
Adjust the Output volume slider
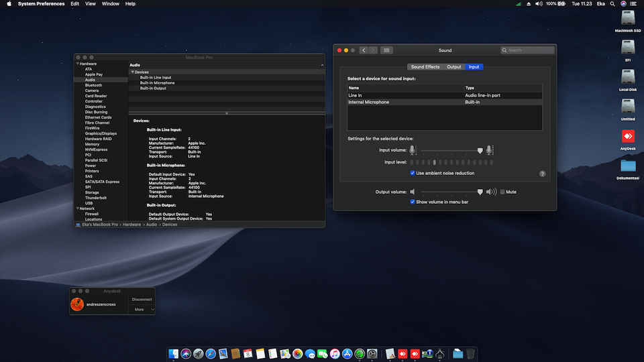[x=480, y=192]
